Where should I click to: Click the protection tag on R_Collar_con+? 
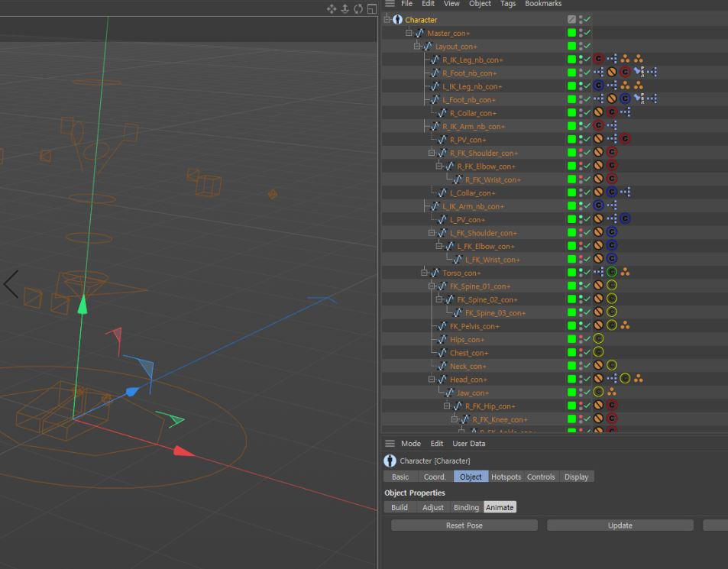[x=599, y=113]
